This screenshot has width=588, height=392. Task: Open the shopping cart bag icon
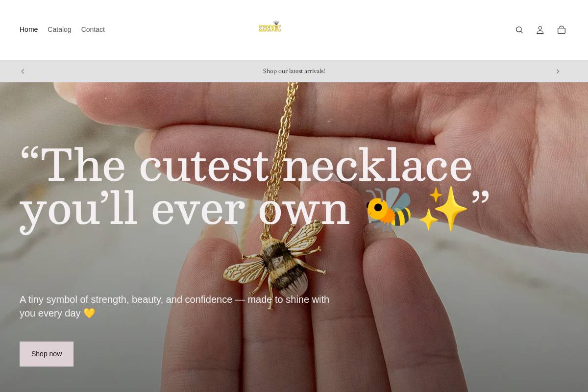[x=562, y=30]
